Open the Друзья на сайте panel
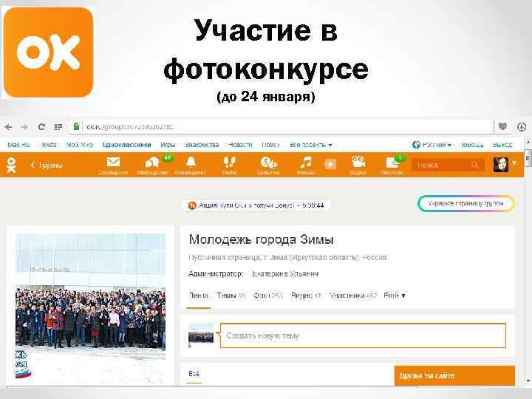The height and width of the screenshot is (399, 532). [454, 375]
